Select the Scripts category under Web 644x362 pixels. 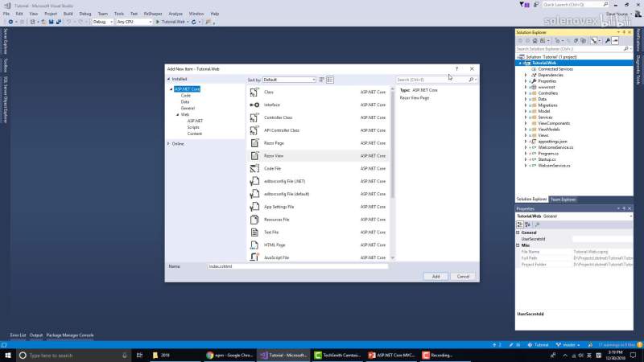point(193,127)
